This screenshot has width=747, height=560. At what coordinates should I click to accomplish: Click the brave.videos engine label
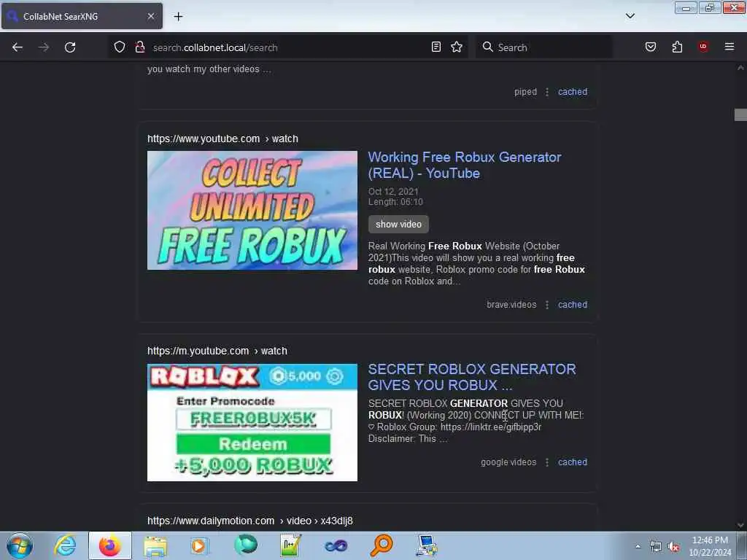tap(511, 304)
